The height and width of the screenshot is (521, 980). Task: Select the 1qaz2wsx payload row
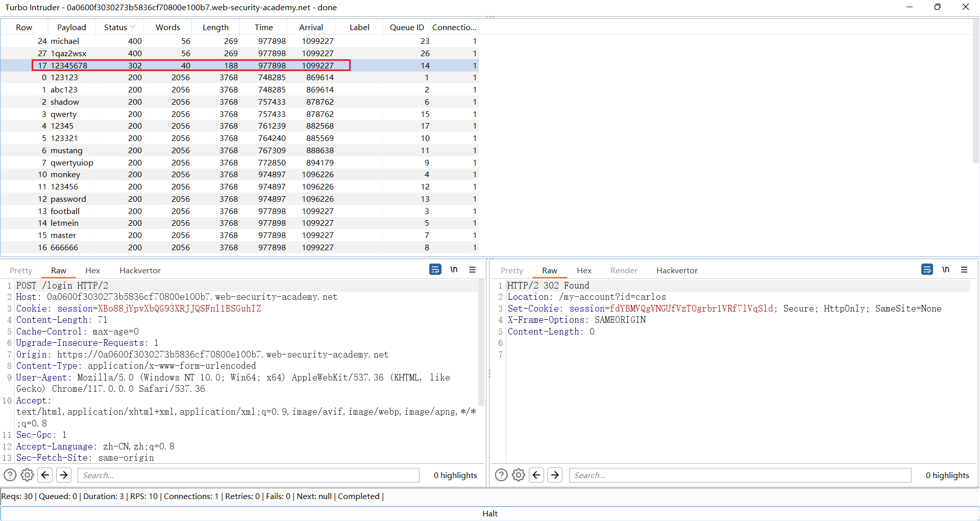239,53
